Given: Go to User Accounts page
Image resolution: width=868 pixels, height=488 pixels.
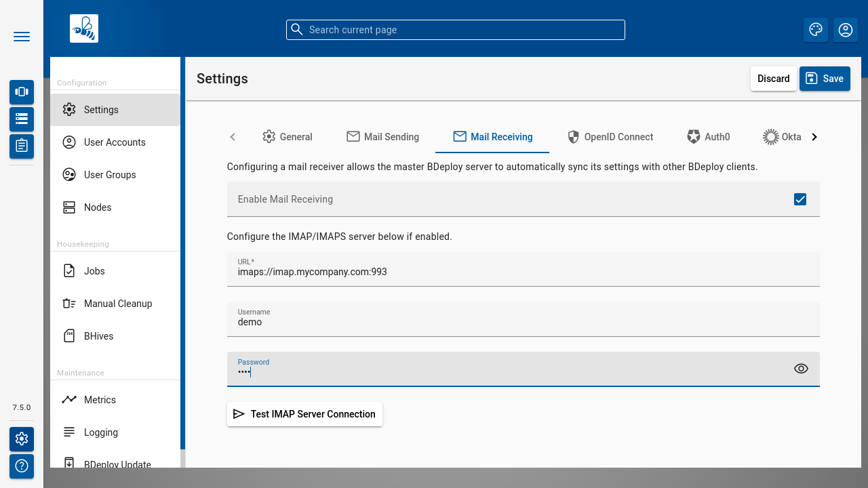Looking at the screenshot, I should (x=115, y=142).
